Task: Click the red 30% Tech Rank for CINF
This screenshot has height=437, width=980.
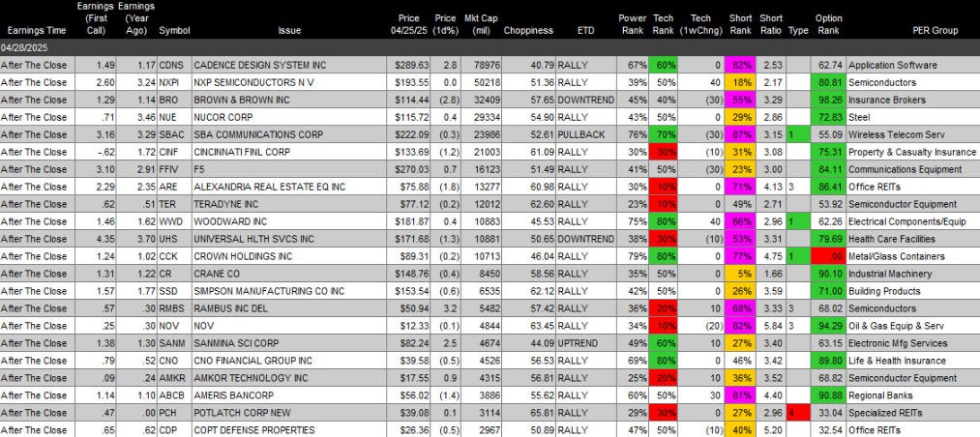Action: (x=663, y=153)
